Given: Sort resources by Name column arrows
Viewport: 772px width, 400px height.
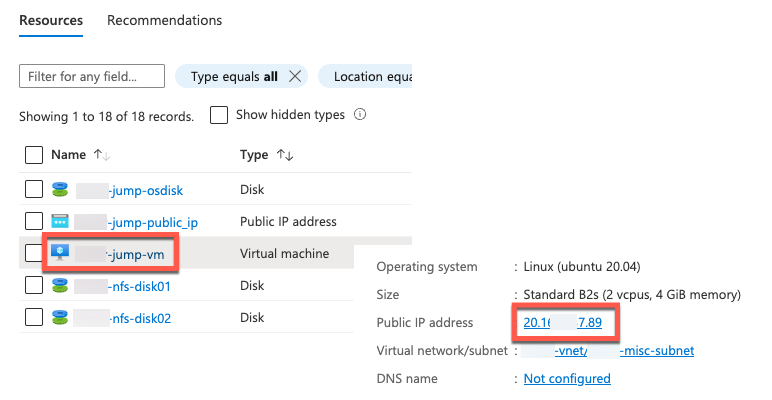Looking at the screenshot, I should tap(101, 155).
